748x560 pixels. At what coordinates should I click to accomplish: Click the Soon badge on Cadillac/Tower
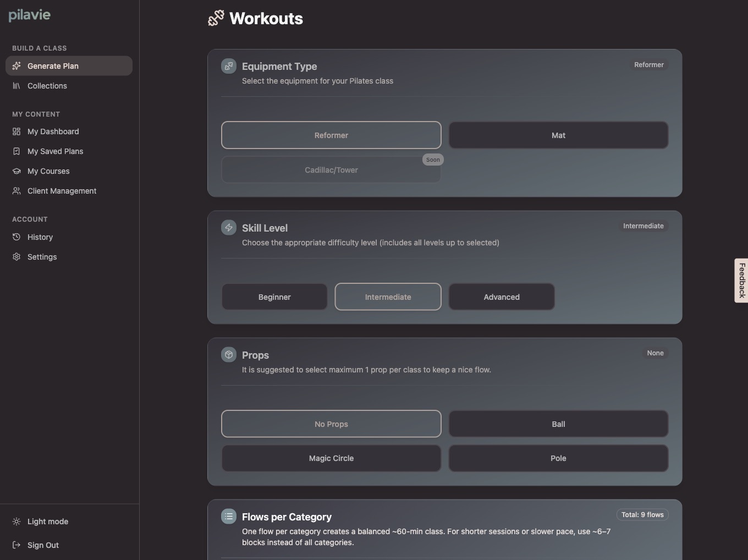[433, 160]
